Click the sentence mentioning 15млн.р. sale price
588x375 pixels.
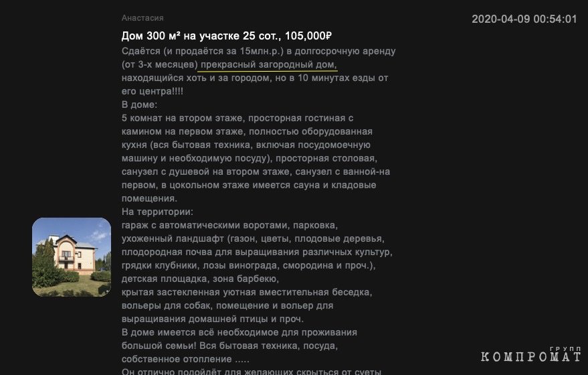click(x=258, y=51)
